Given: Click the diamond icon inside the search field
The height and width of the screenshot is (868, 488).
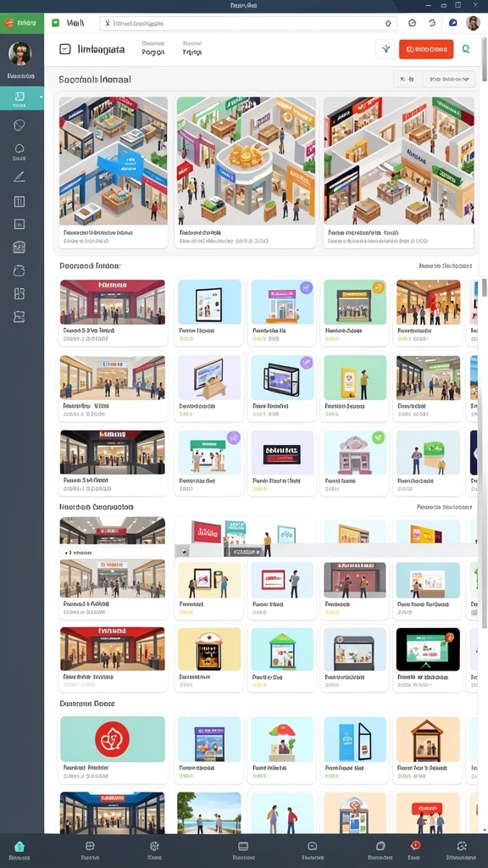Looking at the screenshot, I should (x=388, y=23).
